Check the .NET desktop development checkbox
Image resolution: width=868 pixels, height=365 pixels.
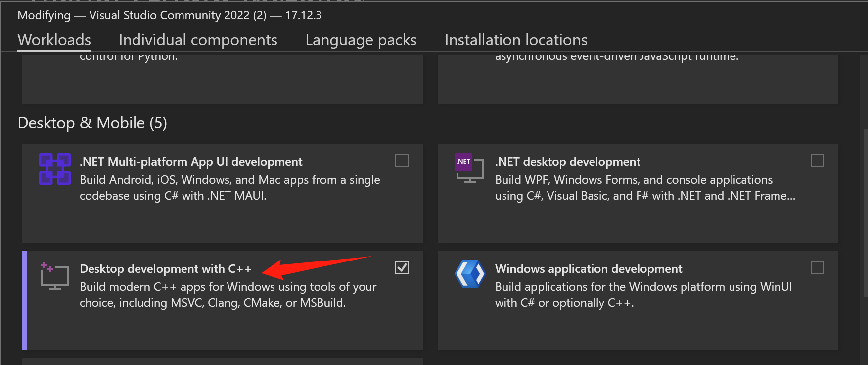tap(818, 160)
